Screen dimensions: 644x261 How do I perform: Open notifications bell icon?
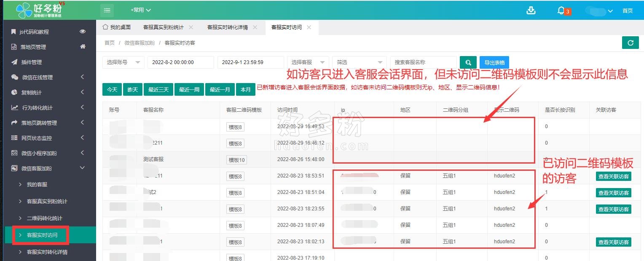561,11
